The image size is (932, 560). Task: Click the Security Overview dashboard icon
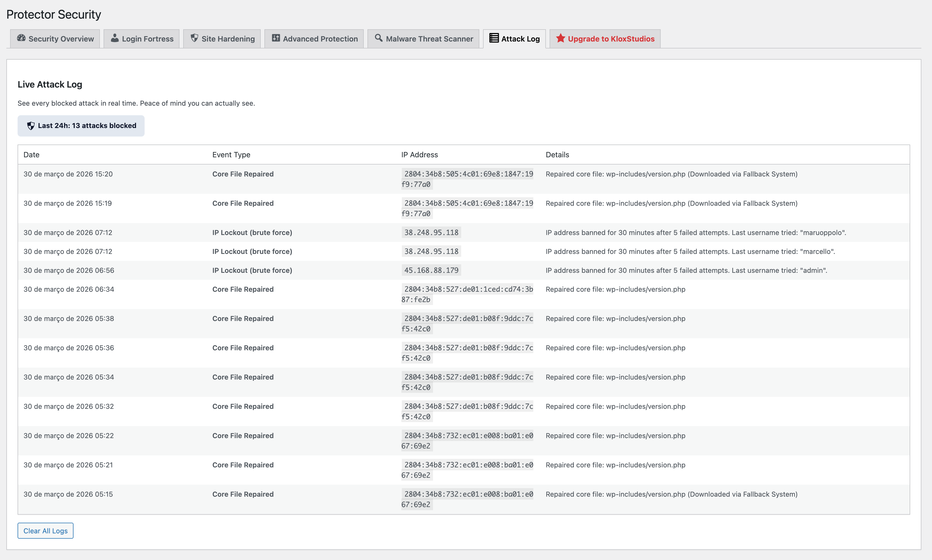(x=21, y=38)
